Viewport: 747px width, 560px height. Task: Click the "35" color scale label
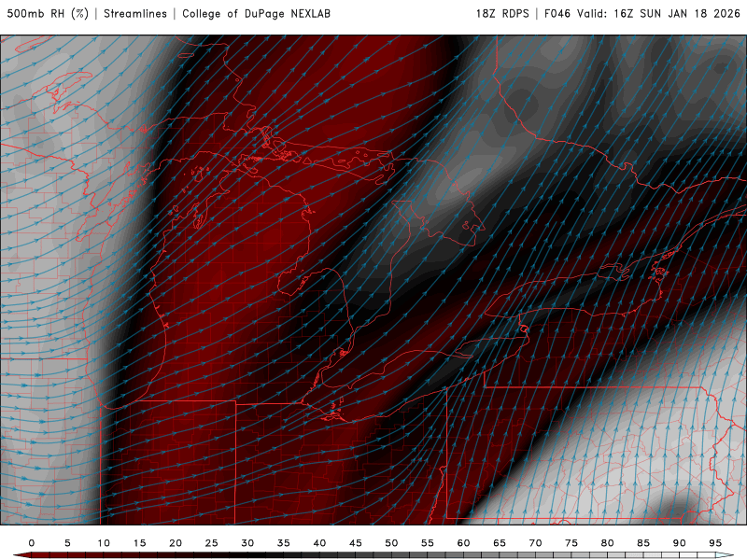[284, 543]
